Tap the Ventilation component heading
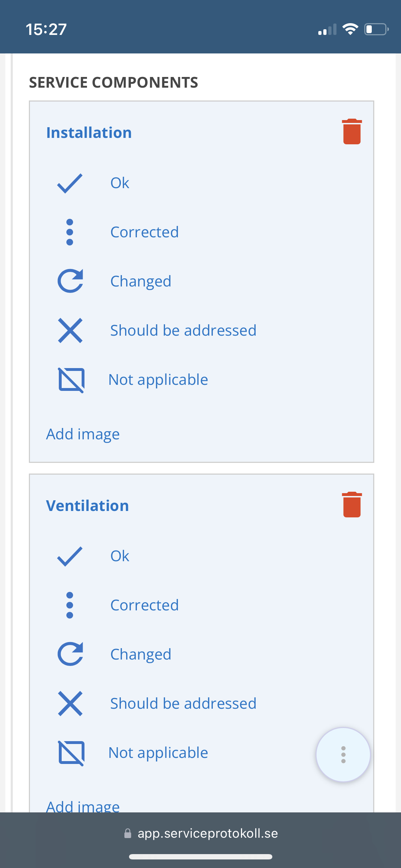 click(x=87, y=506)
